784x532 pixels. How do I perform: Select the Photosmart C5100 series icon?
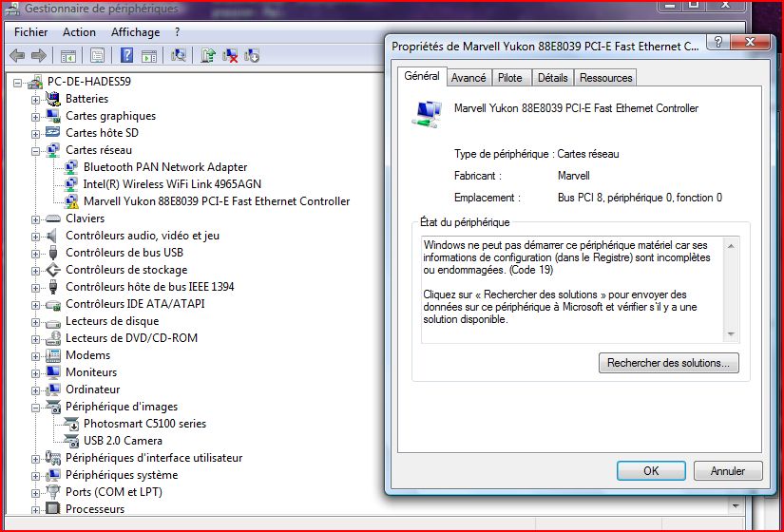(71, 424)
